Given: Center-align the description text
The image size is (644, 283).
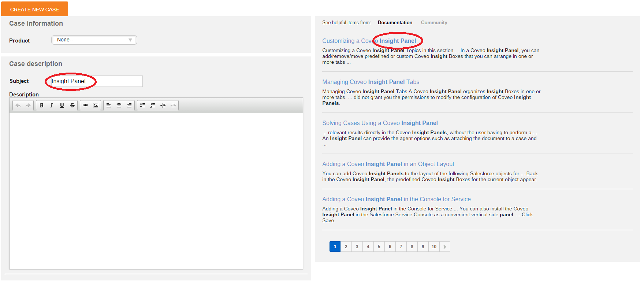Looking at the screenshot, I should point(119,105).
